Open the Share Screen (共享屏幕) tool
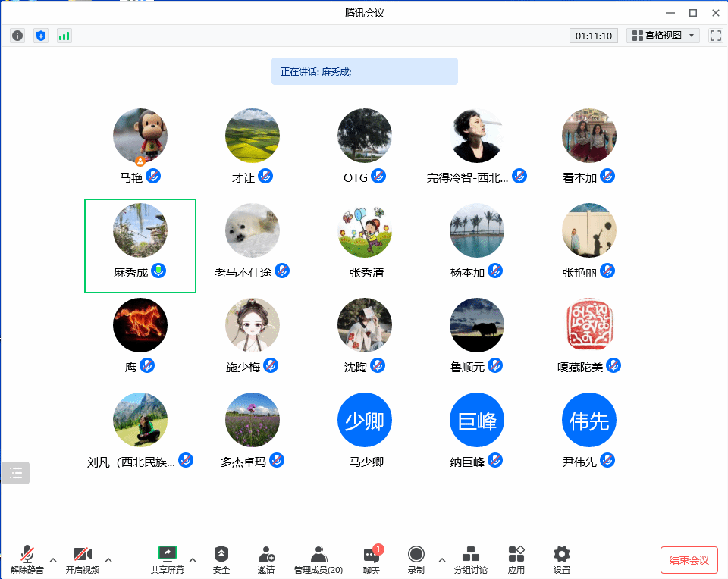This screenshot has width=728, height=579. [x=167, y=559]
